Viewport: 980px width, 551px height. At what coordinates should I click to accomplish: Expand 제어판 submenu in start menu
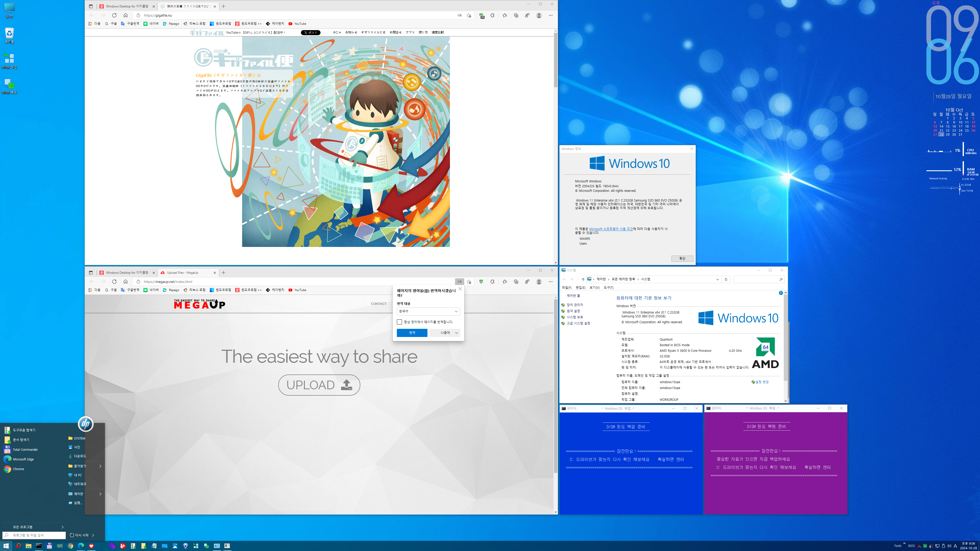click(101, 494)
